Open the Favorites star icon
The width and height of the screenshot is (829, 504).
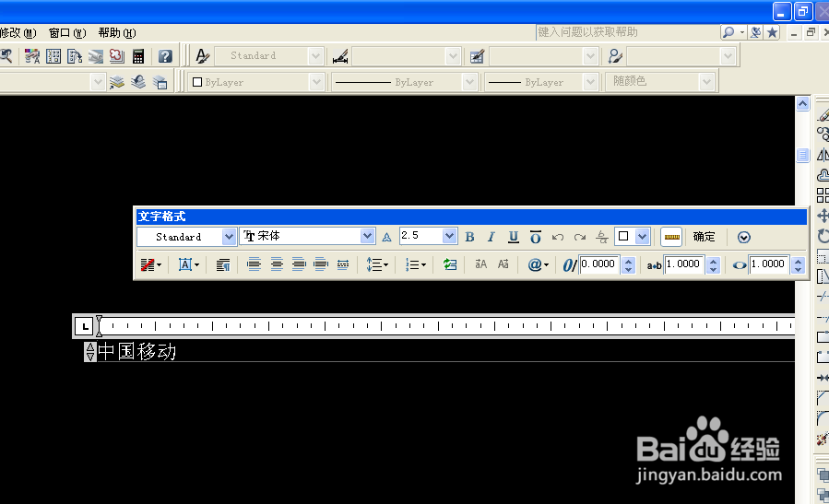coord(772,32)
